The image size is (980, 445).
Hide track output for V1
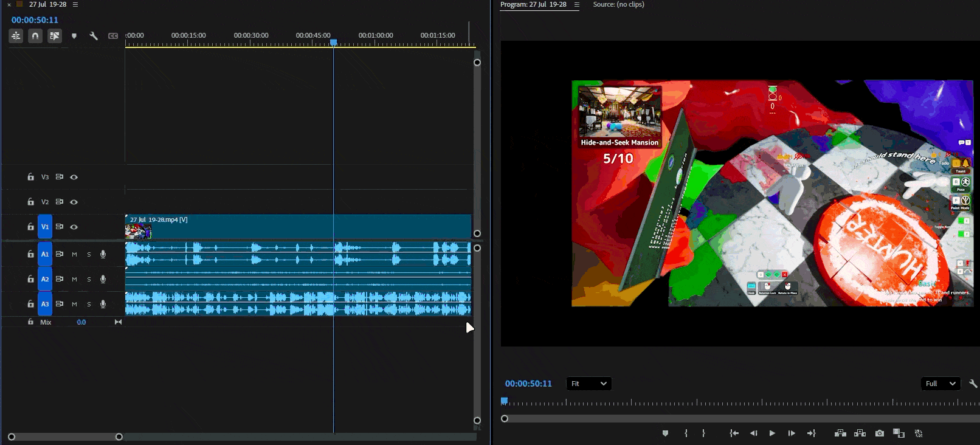[x=74, y=227]
